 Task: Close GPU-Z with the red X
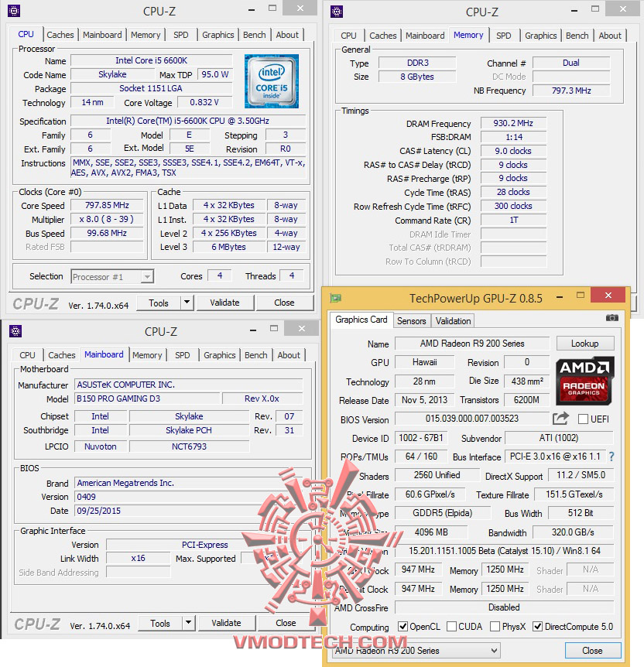608,296
